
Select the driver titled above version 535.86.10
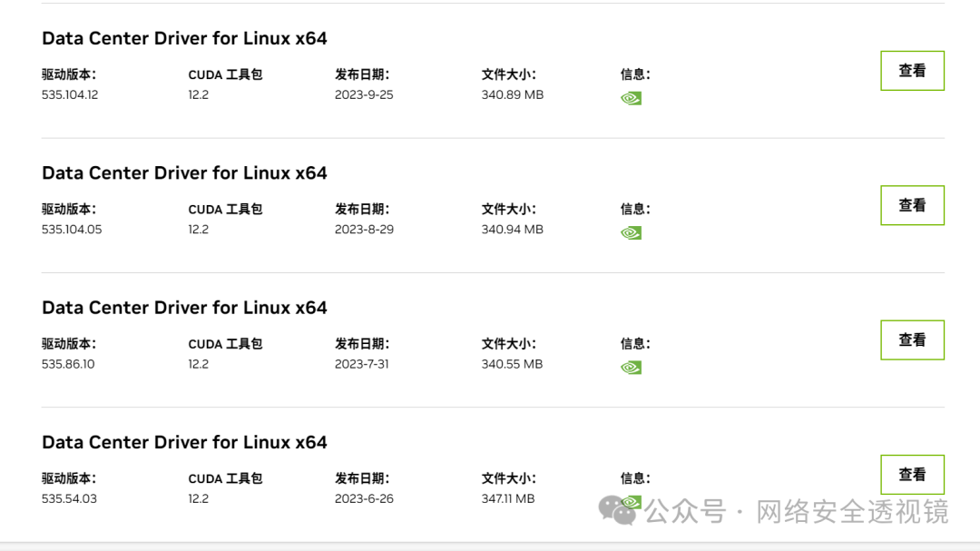coord(184,307)
